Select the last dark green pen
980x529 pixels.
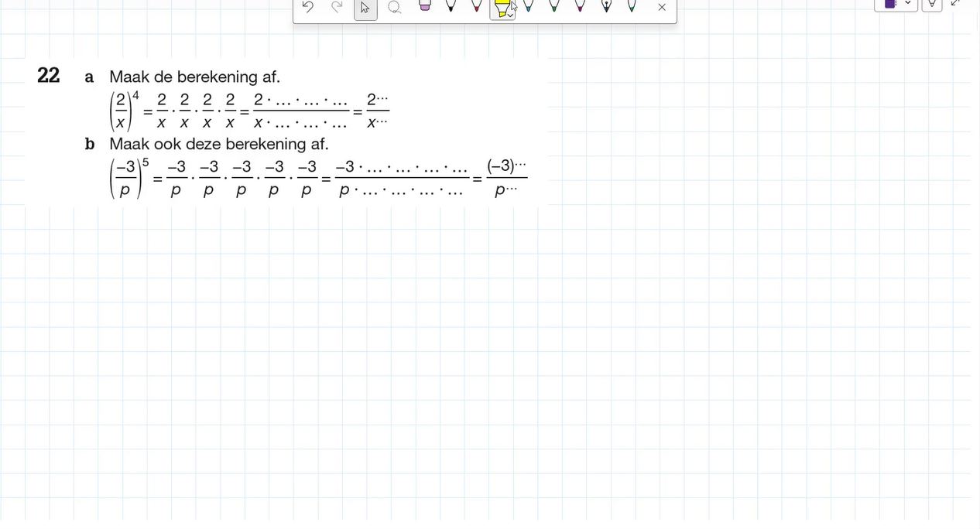(632, 6)
